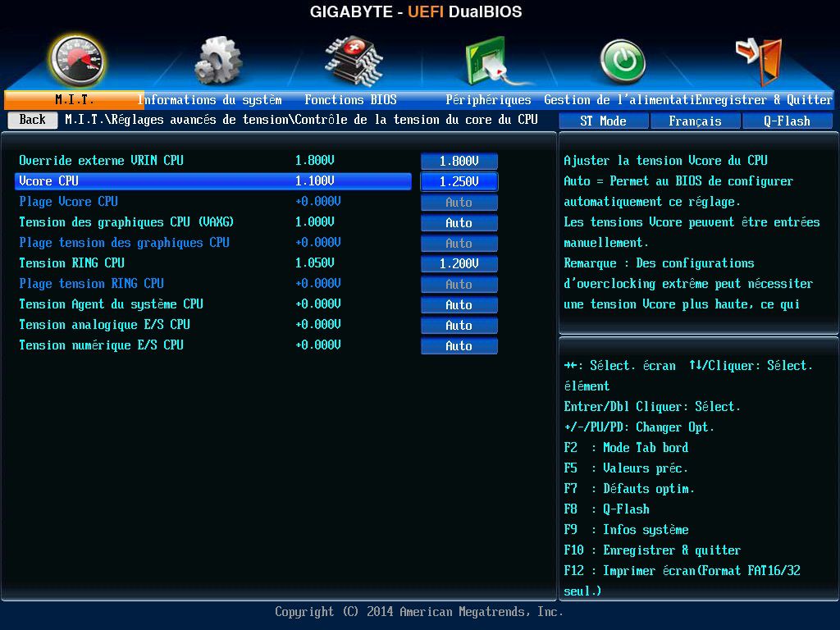Viewport: 840px width, 630px height.
Task: Select Plage tension des graphiques CPU label
Action: click(125, 243)
